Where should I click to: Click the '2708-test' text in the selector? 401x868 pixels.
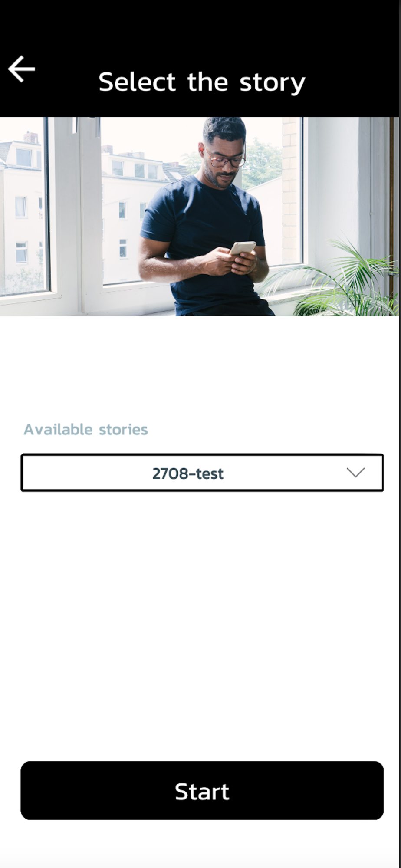coord(187,473)
